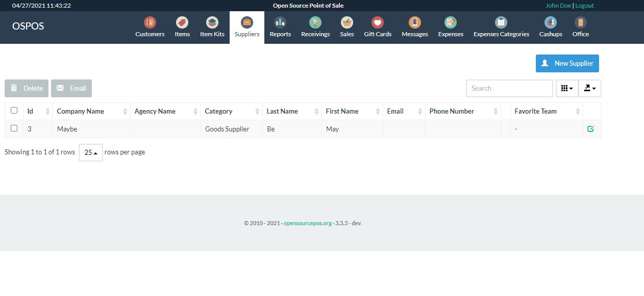The image size is (644, 296).
Task: Select the Expenses module icon
Action: click(450, 23)
